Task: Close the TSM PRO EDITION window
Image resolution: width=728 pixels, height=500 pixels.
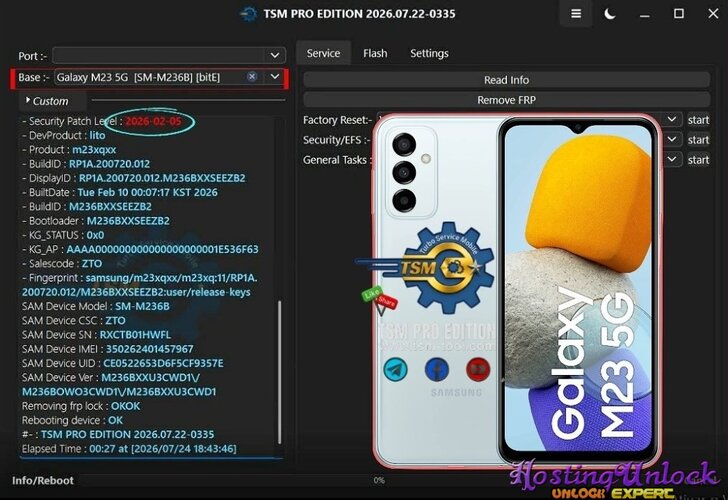Action: (714, 14)
